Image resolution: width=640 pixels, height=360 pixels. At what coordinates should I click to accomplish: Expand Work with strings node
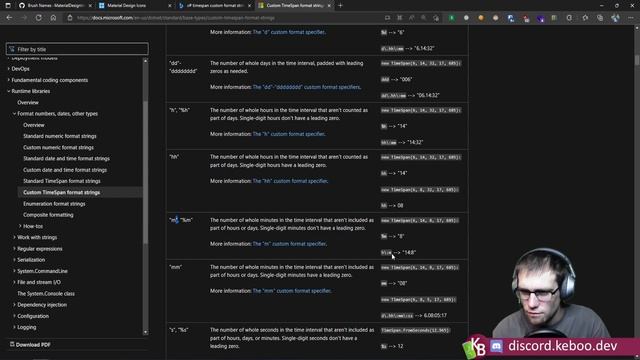tap(14, 238)
